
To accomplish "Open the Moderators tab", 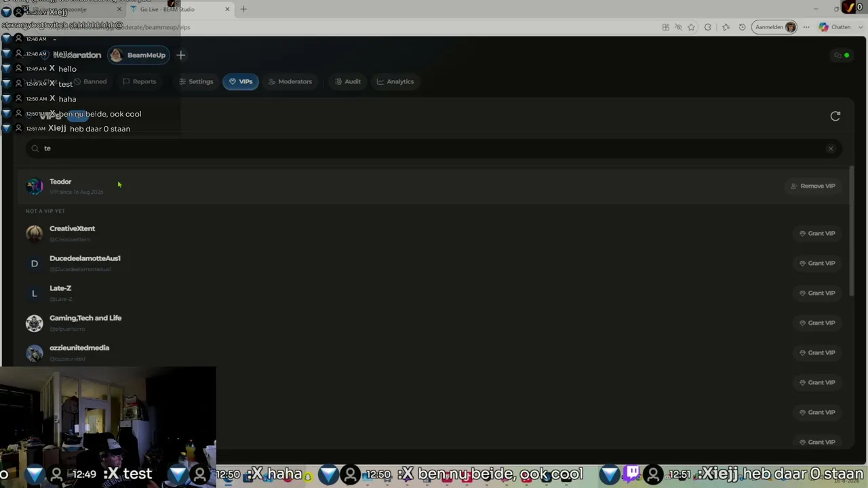I will [x=290, y=81].
